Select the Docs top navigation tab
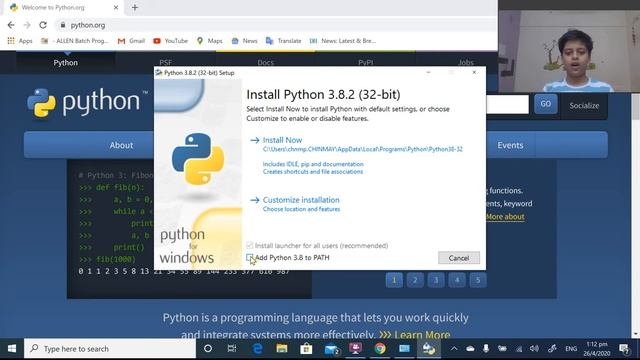Screen dimensions: 640x360 (265, 62)
